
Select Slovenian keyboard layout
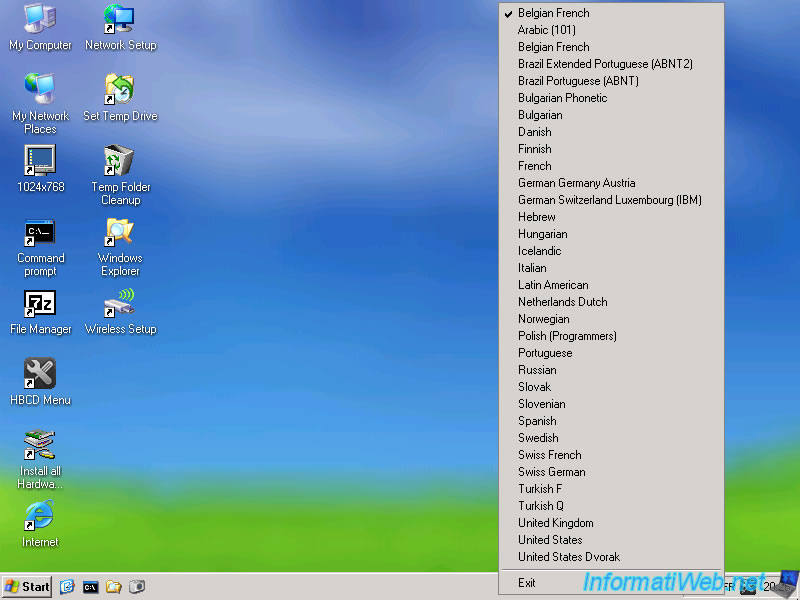pyautogui.click(x=611, y=404)
